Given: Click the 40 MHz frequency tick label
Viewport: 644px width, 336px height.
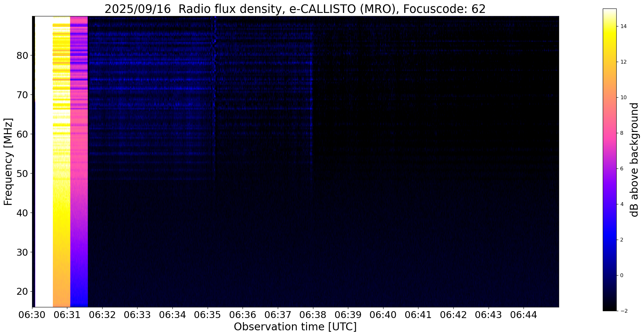Looking at the screenshot, I should (22, 213).
